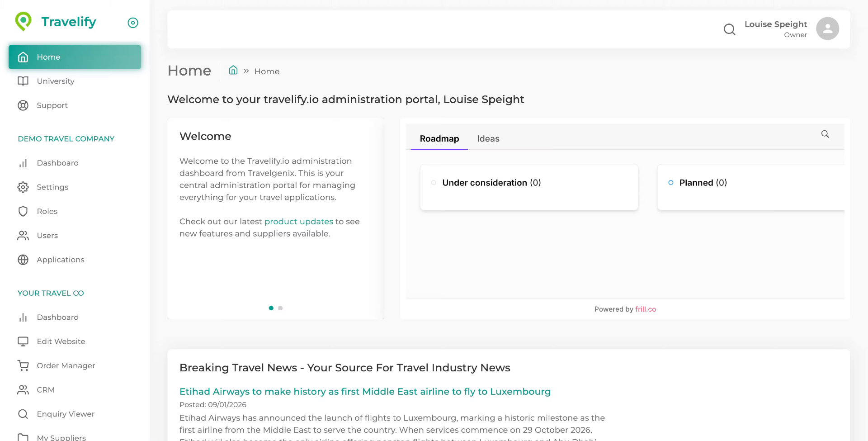Click the Roles shield icon

[23, 211]
